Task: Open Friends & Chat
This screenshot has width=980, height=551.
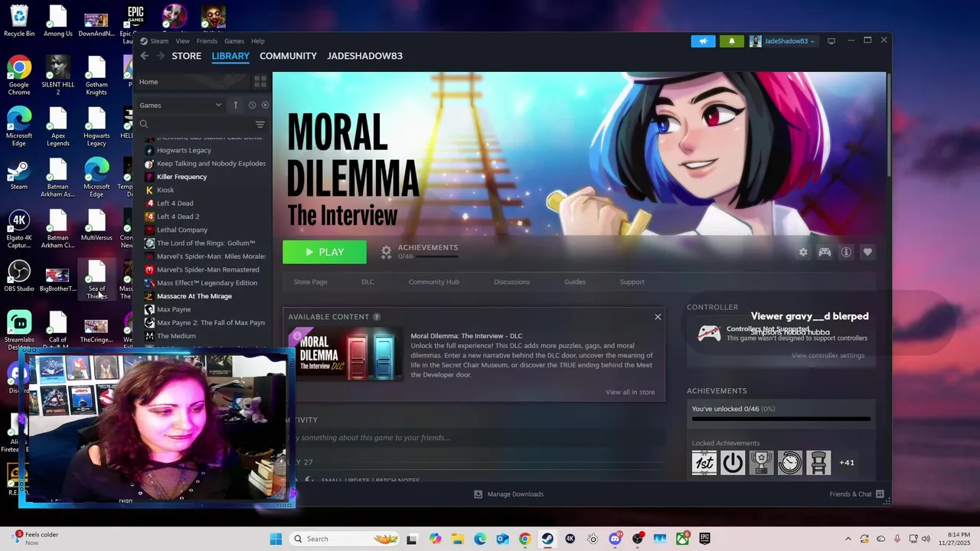Action: [x=857, y=494]
